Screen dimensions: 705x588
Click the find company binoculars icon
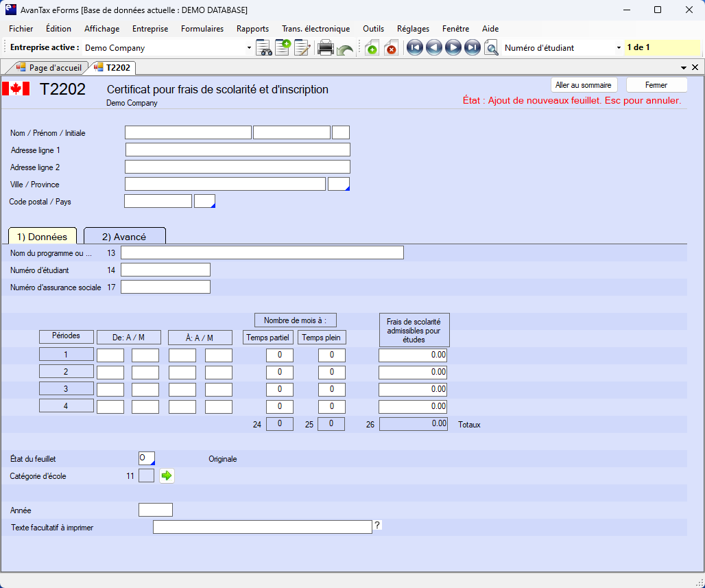point(264,48)
